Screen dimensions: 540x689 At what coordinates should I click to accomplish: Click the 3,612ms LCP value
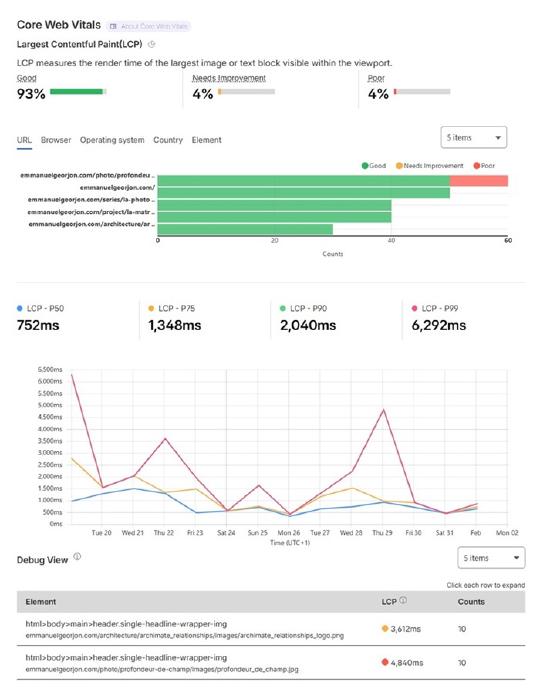[405, 629]
